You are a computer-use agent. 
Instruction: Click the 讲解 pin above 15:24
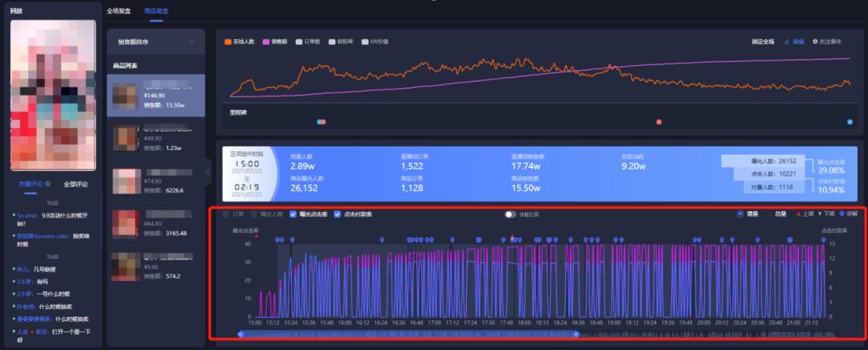(x=293, y=239)
